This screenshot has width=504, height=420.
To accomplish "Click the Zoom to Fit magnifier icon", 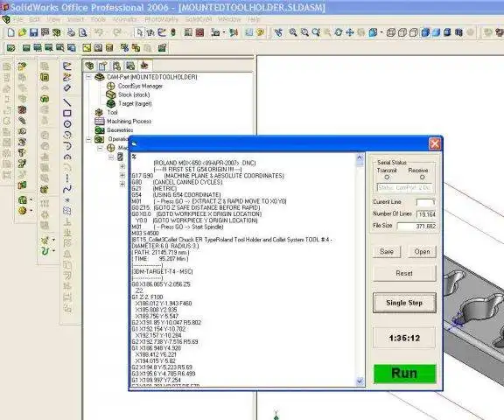I will coord(293,32).
